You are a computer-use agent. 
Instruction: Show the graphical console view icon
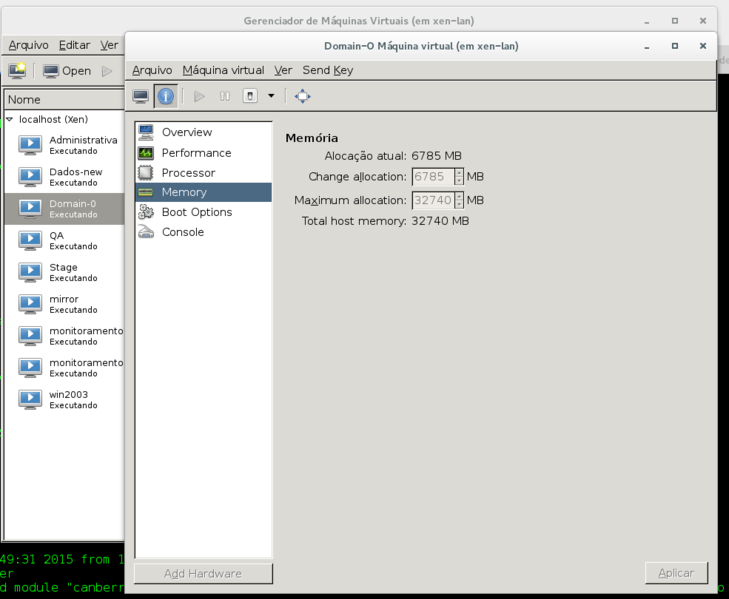click(140, 96)
